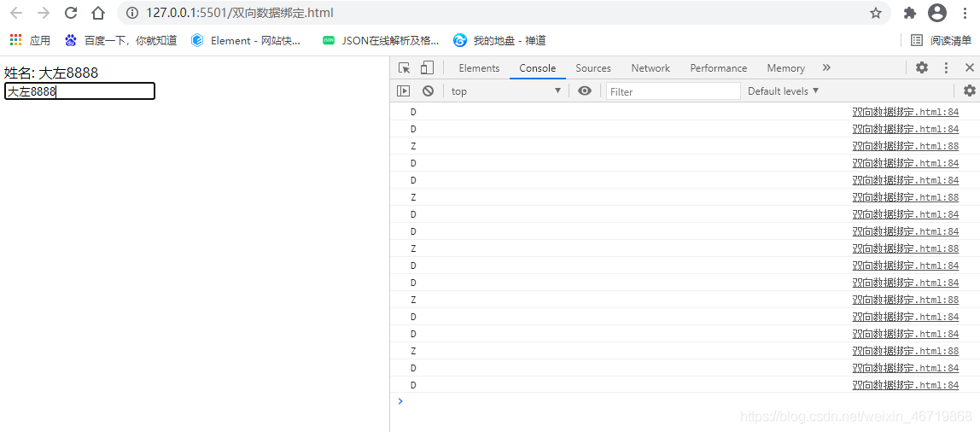Click the first 双向数据绑定.html:88 source link
The width and height of the screenshot is (980, 432).
(905, 146)
